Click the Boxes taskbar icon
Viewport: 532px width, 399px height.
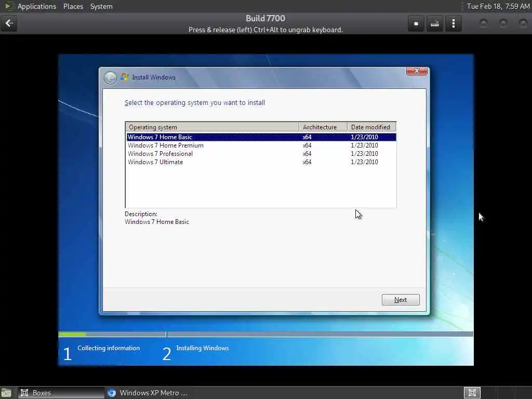(24, 393)
